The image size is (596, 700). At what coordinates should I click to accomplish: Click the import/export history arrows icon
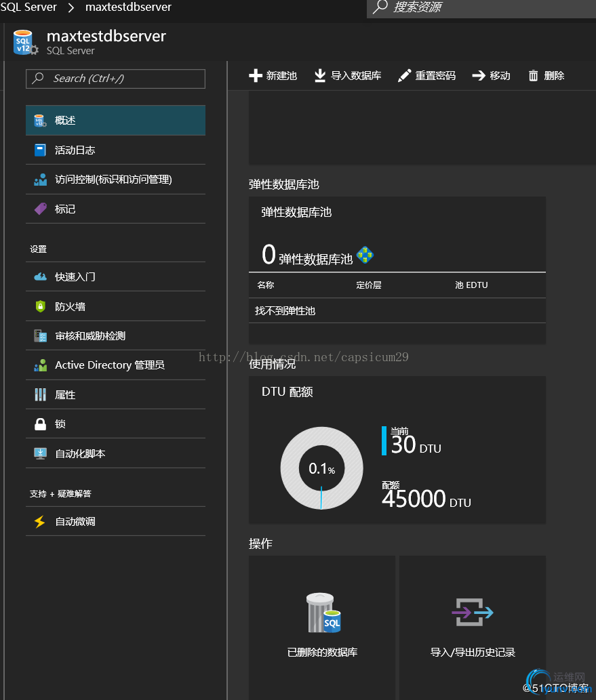point(472,613)
